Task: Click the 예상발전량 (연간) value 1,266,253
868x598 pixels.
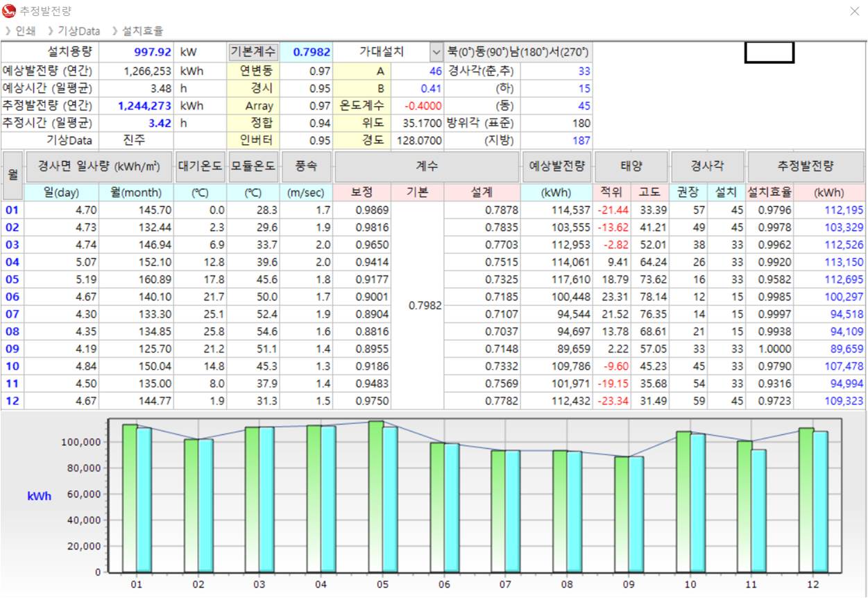Action: (138, 71)
